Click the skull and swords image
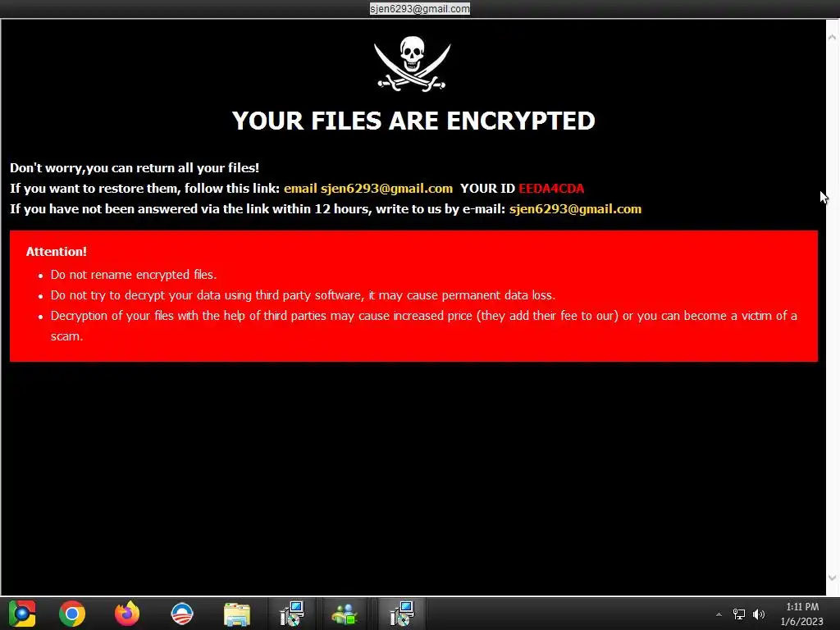 [412, 64]
